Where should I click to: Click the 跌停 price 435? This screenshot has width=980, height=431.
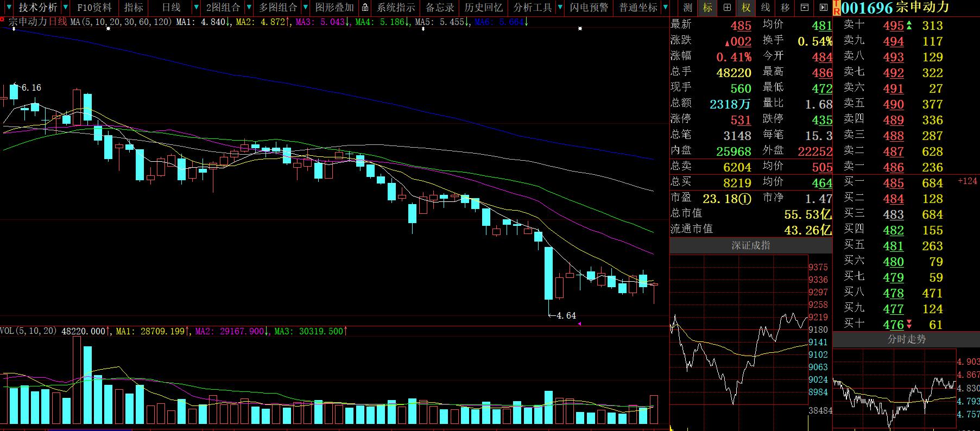(822, 120)
